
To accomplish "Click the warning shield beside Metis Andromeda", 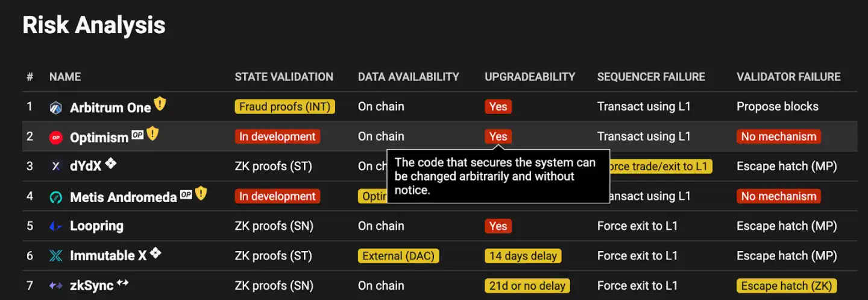I will [201, 194].
